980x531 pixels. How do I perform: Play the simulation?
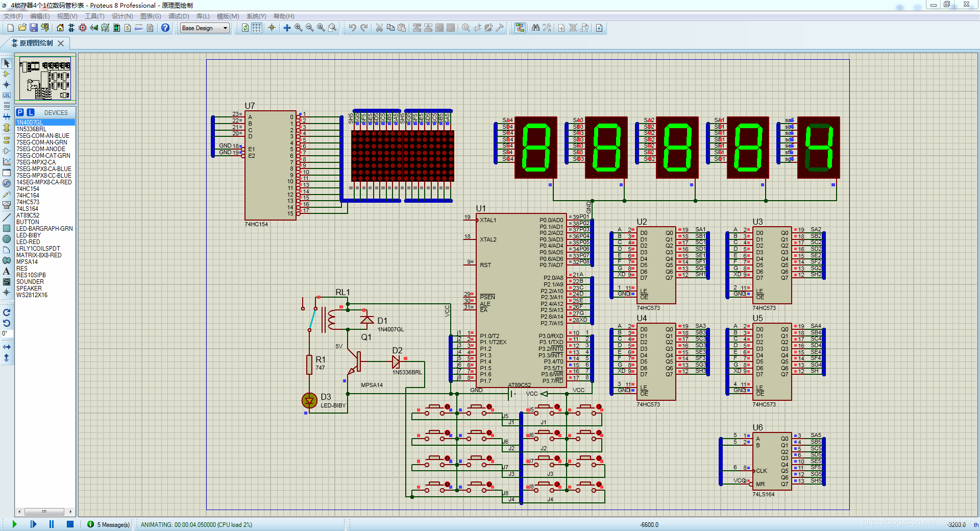click(x=14, y=524)
